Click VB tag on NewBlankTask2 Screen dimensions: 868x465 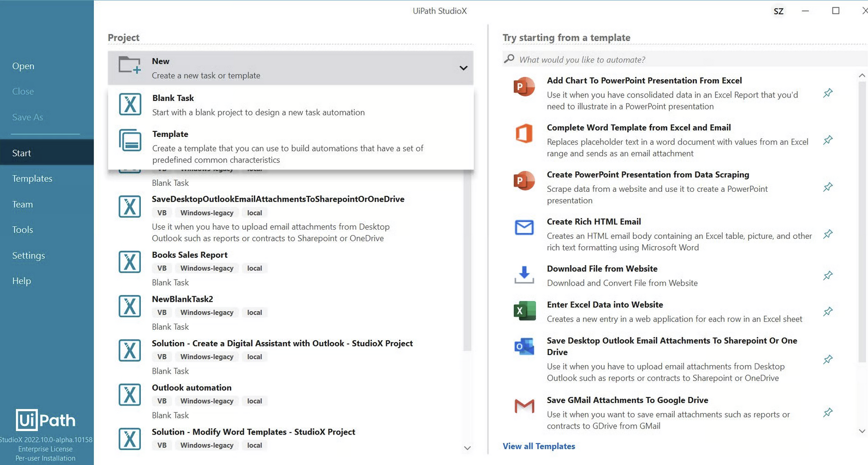click(x=162, y=313)
